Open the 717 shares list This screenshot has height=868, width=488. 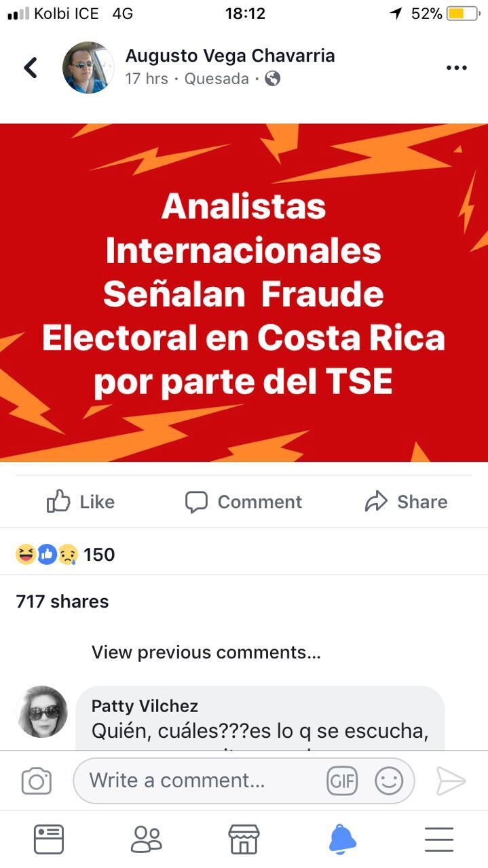click(62, 601)
